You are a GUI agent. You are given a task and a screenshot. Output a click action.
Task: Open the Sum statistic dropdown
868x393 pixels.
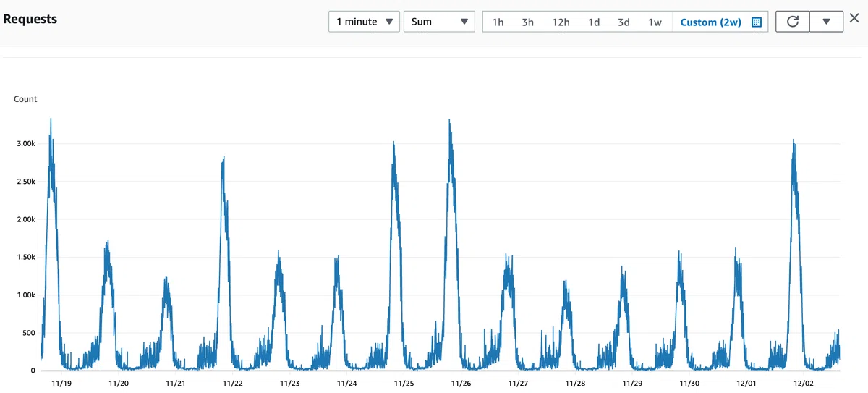(439, 22)
